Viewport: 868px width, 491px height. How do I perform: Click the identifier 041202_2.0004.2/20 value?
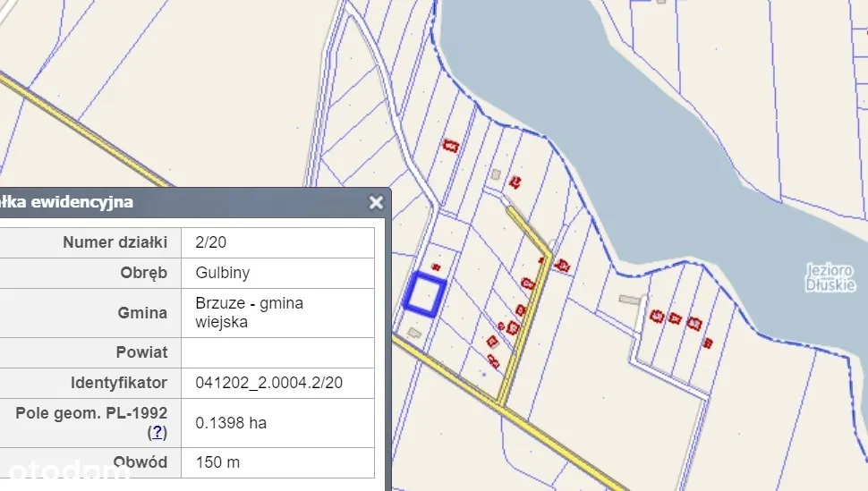pos(268,382)
